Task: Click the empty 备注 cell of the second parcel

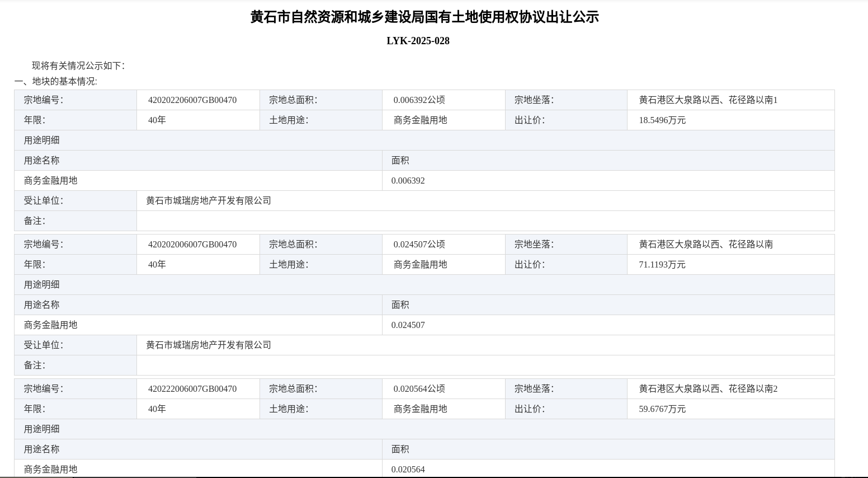Action: 485,365
